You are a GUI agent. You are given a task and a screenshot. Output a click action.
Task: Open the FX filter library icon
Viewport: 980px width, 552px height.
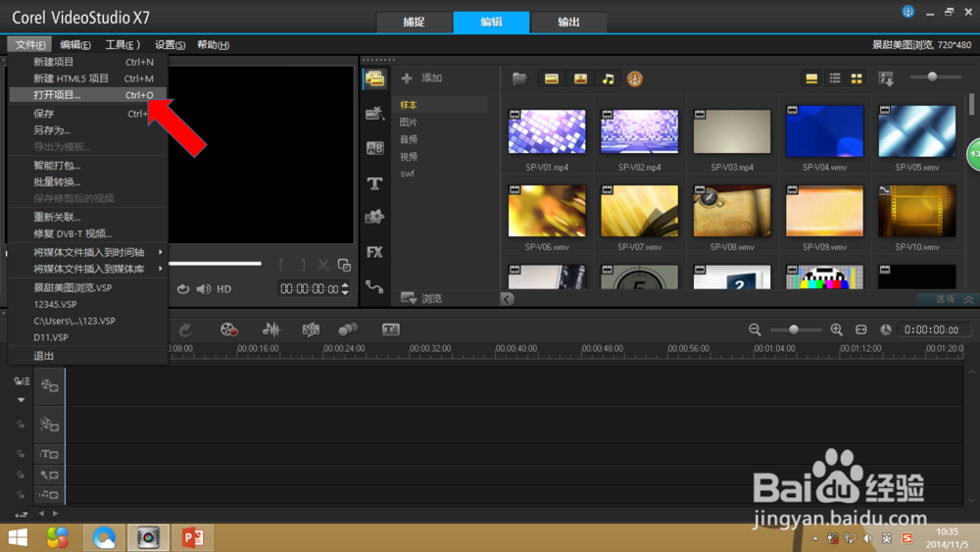point(375,252)
